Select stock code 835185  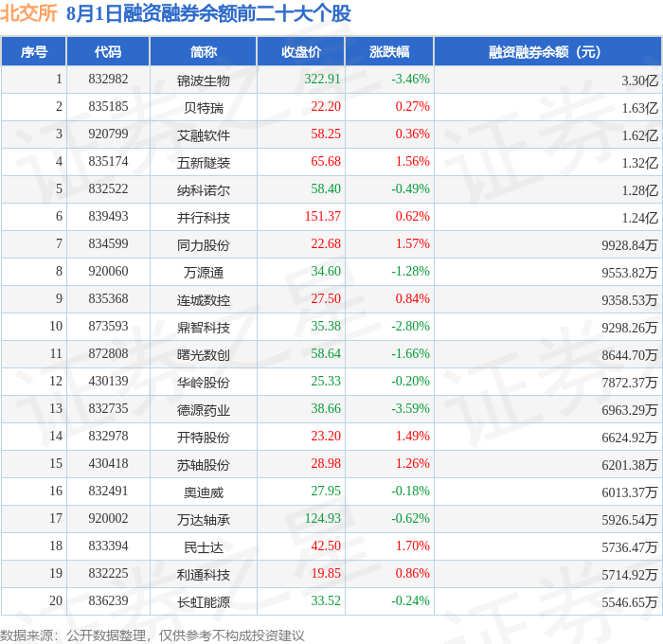click(x=108, y=107)
